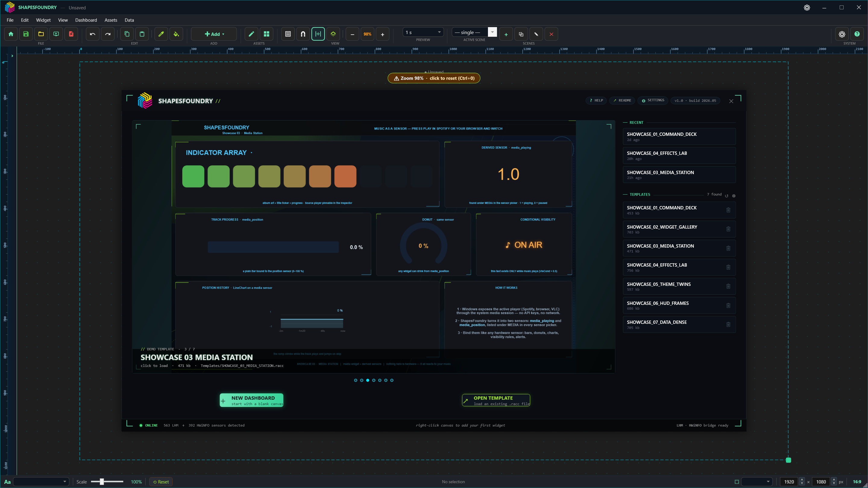Screen dimensions: 868x488
Task: Toggle the highlighted alignment guides button
Action: pyautogui.click(x=318, y=34)
